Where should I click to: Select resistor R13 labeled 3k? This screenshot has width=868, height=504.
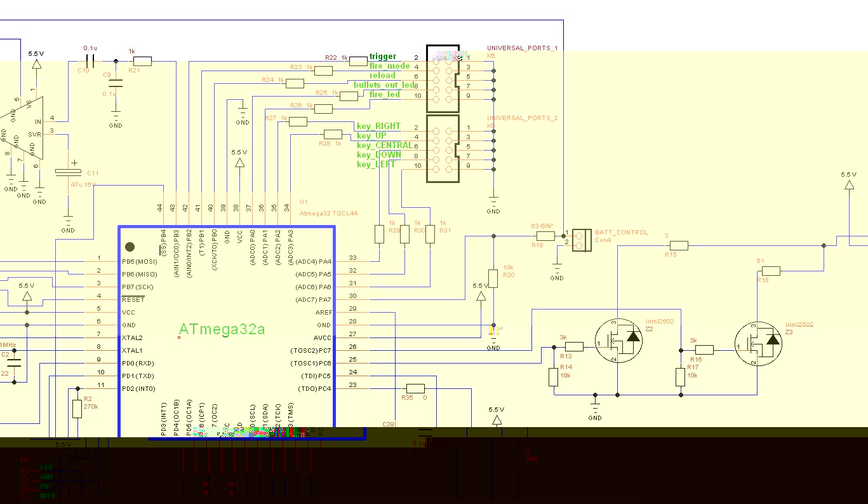[575, 346]
